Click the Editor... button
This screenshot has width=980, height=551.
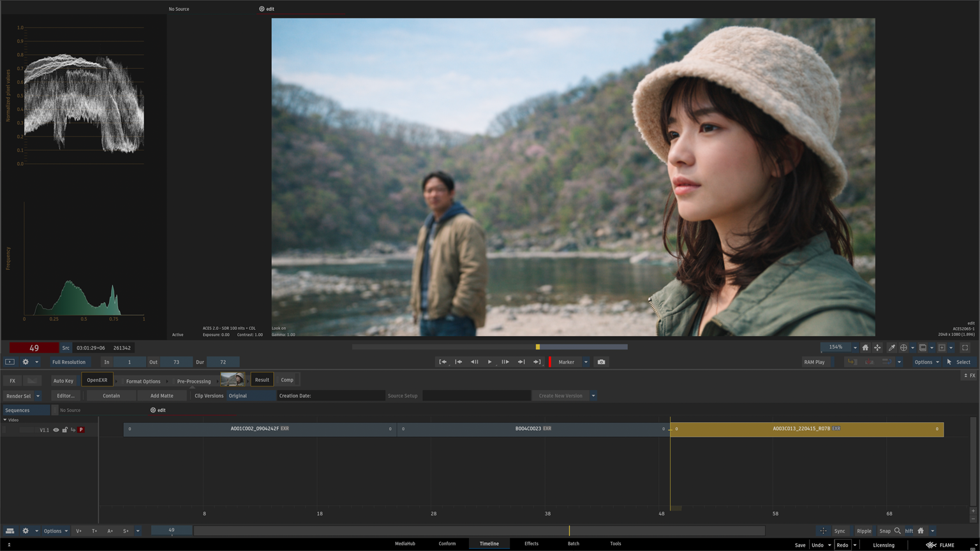click(x=66, y=396)
